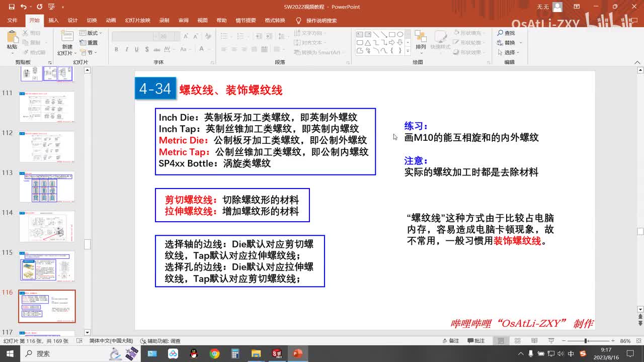Open Normal view icon in status bar
The width and height of the screenshot is (644, 362).
point(501,341)
